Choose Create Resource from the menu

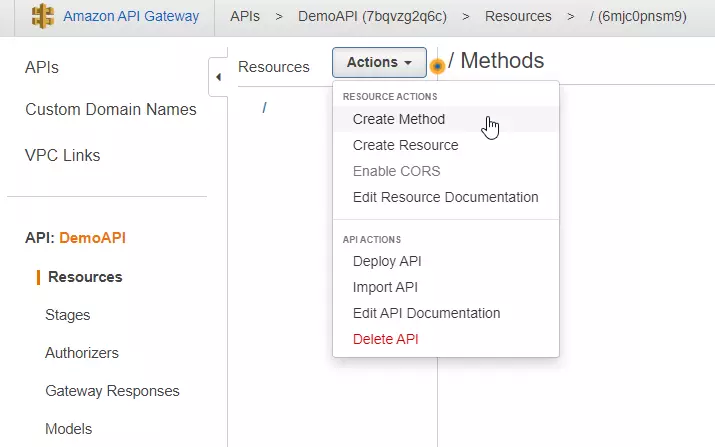coord(446,145)
